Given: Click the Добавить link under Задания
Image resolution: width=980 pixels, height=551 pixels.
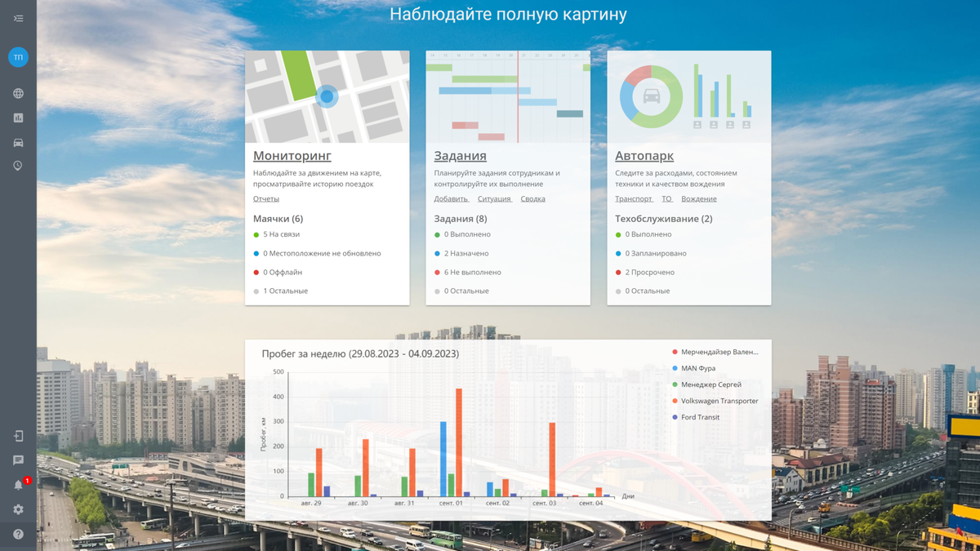Looking at the screenshot, I should click(452, 198).
